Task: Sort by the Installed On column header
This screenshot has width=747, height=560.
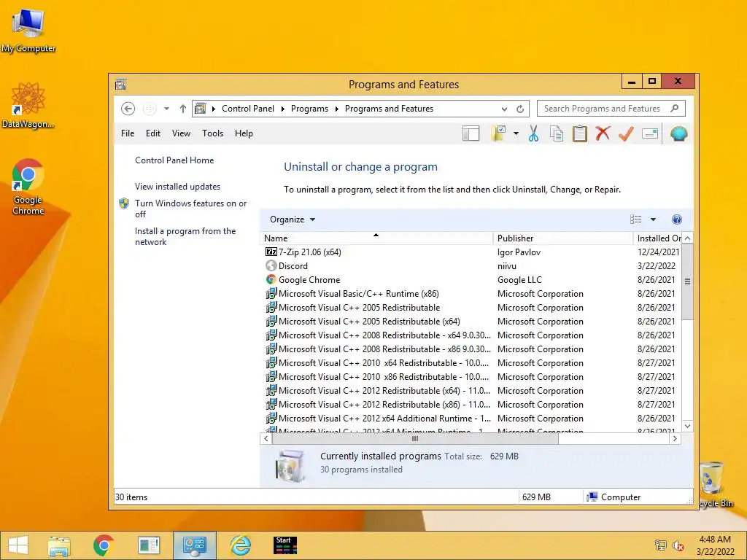Action: click(658, 238)
